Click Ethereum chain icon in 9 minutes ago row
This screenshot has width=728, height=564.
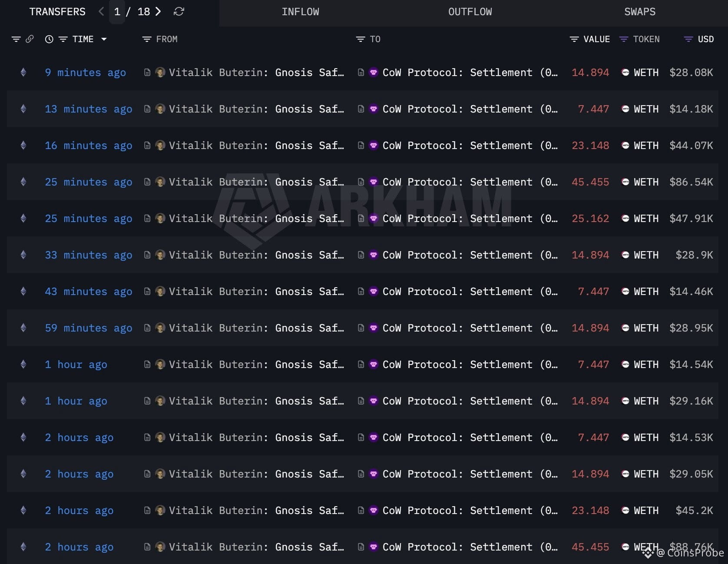[23, 73]
